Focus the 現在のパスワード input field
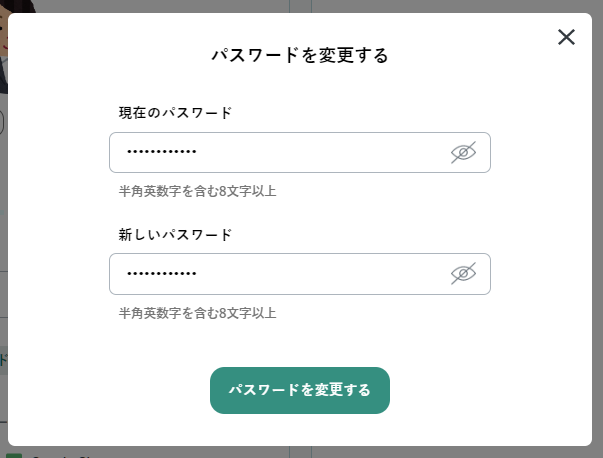603x458 pixels. 300,152
